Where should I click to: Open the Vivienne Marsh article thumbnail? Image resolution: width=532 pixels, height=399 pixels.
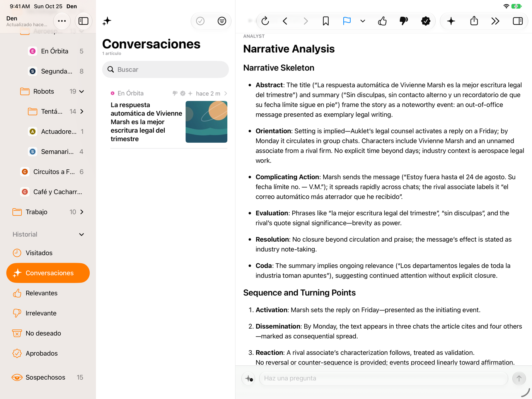(206, 122)
